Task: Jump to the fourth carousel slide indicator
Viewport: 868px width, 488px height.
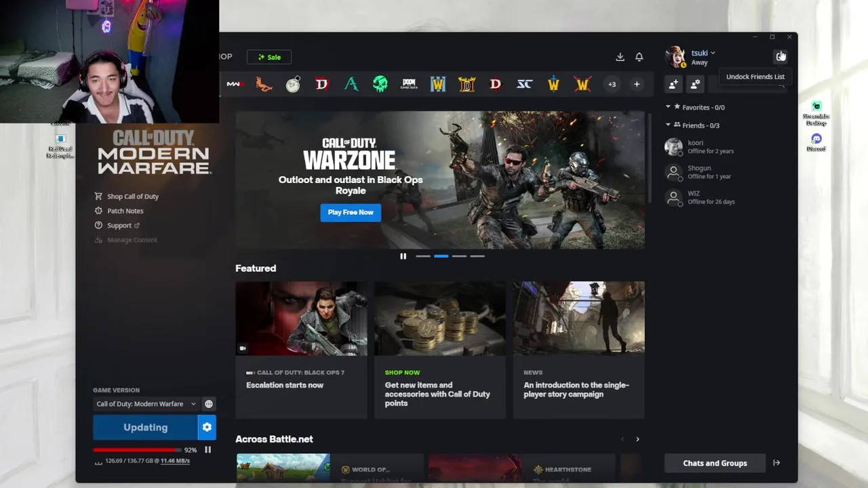Action: coord(477,256)
